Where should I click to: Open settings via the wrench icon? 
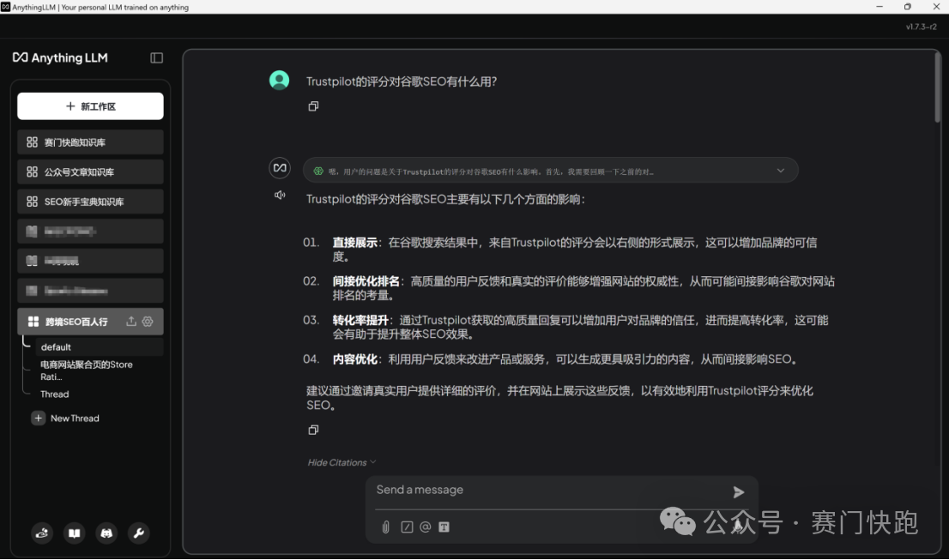139,533
